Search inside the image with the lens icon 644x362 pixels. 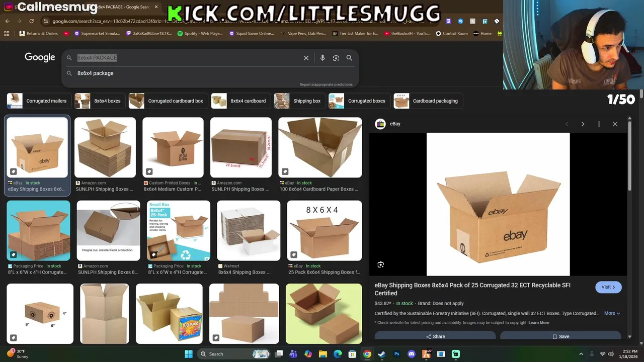(x=381, y=264)
